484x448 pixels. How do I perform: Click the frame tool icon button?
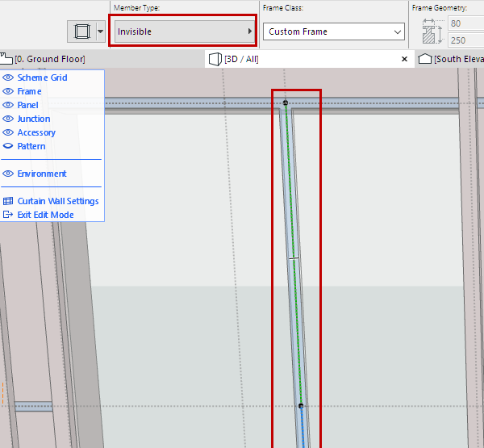[81, 32]
